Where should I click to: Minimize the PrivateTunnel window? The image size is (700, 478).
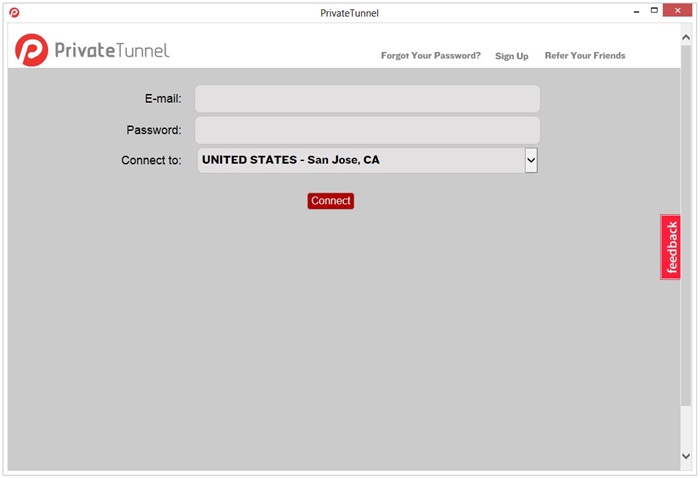tap(637, 12)
